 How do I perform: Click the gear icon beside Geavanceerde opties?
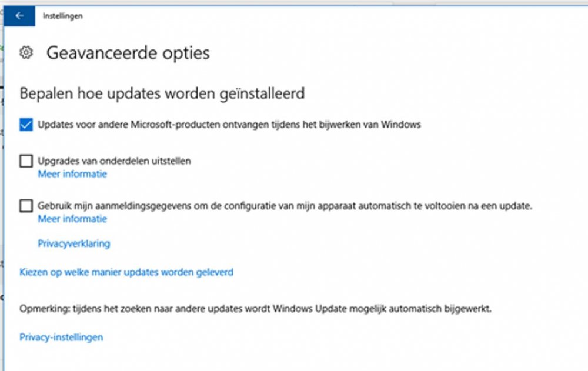[26, 53]
